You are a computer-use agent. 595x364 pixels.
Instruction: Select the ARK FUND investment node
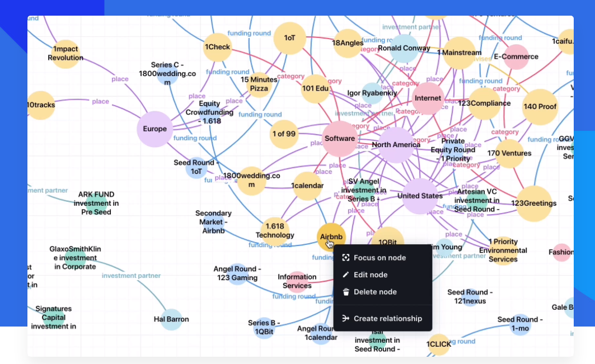[x=96, y=203]
